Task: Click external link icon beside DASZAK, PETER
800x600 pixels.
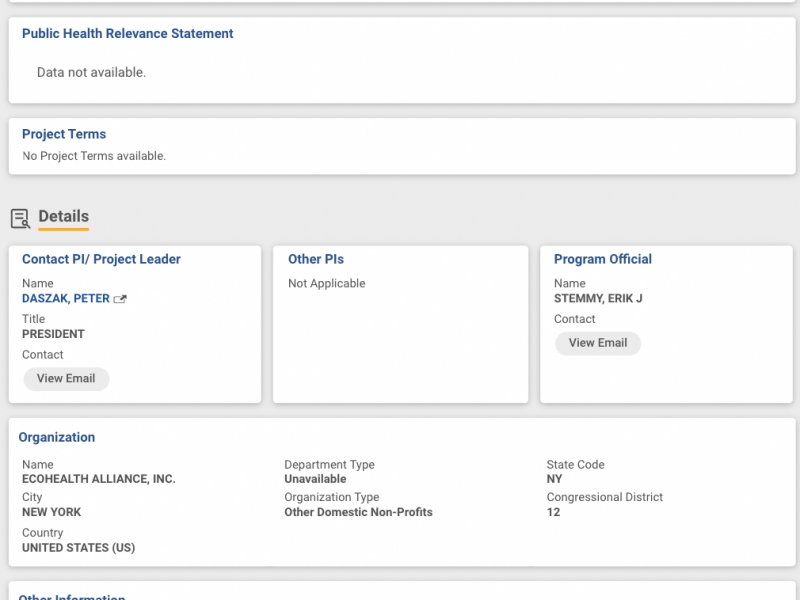Action: (x=120, y=299)
